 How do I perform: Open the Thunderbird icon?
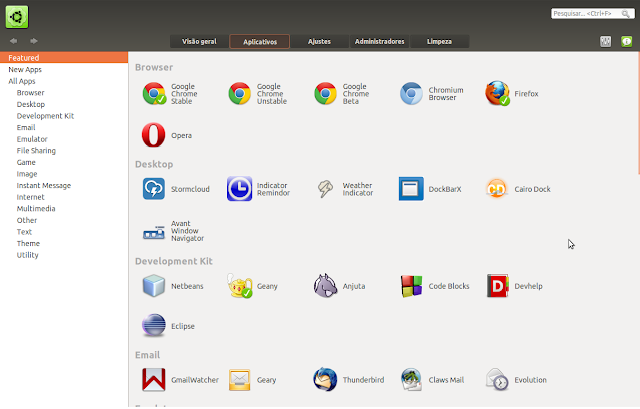tap(325, 380)
